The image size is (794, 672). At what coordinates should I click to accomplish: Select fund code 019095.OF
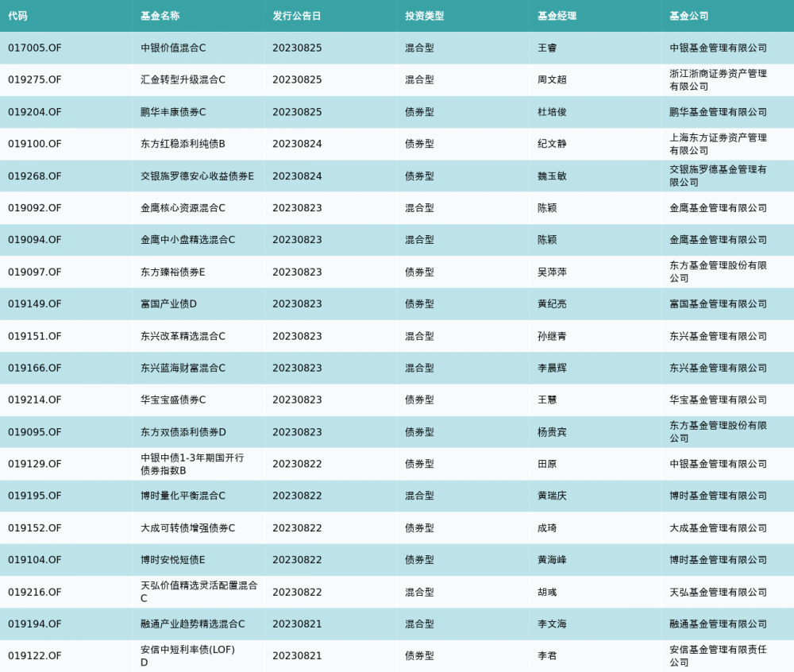tap(34, 432)
